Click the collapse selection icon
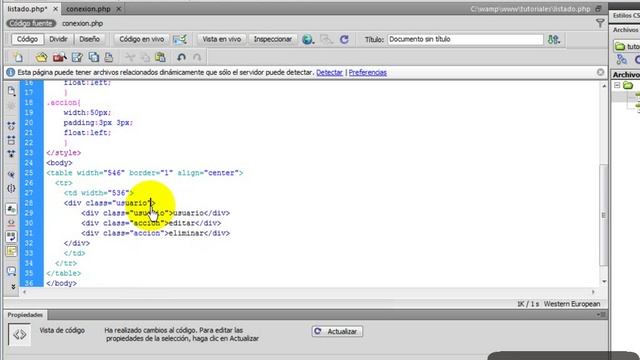640x360 pixels. [x=11, y=140]
